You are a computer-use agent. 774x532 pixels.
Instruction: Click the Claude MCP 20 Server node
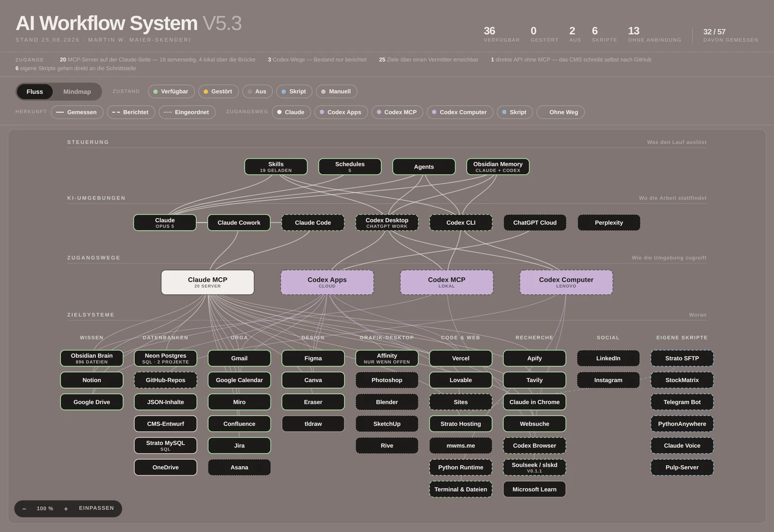click(208, 282)
